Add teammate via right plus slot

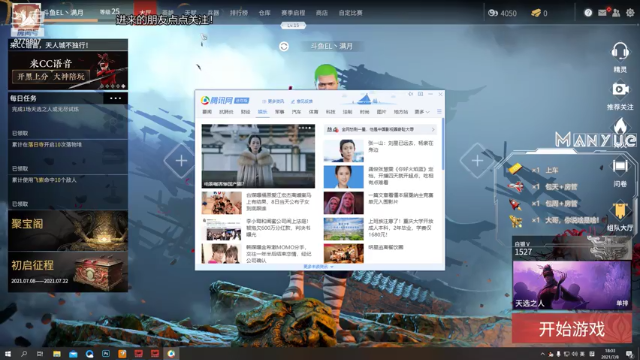477,160
